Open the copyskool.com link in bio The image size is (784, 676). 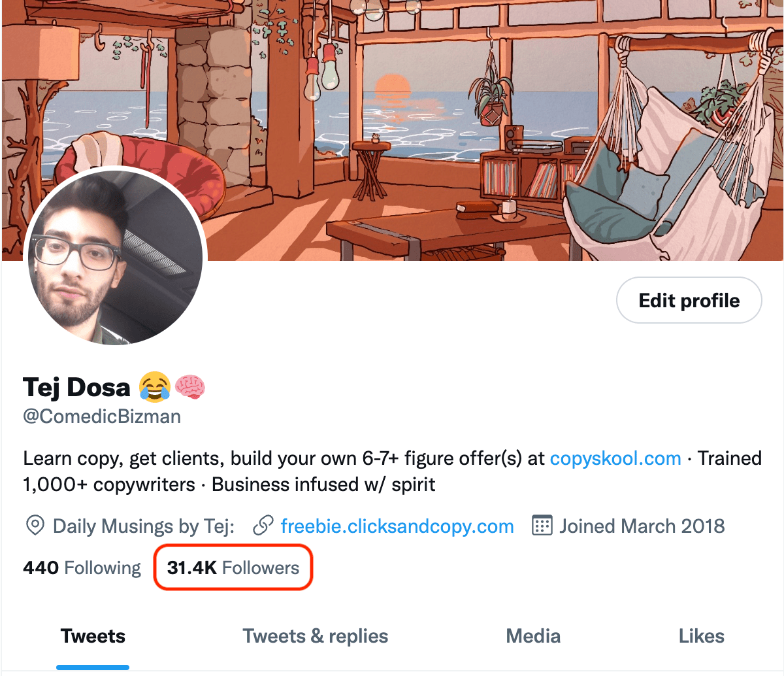615,458
